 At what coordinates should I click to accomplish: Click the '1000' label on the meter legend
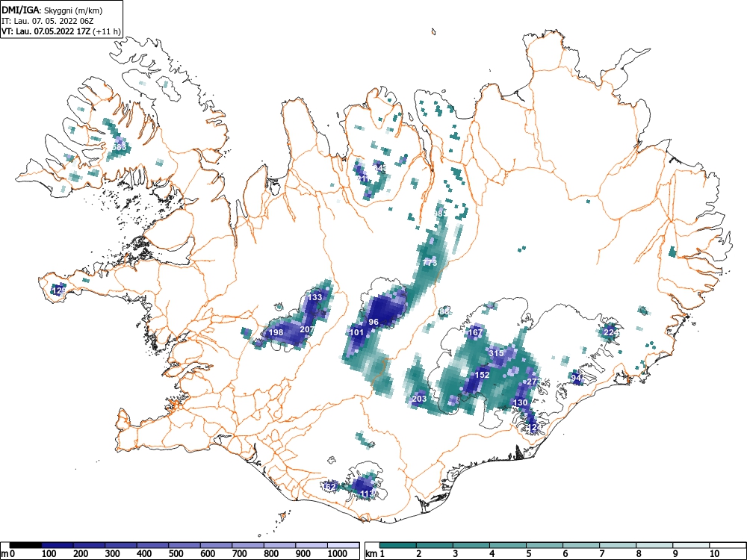tap(338, 554)
